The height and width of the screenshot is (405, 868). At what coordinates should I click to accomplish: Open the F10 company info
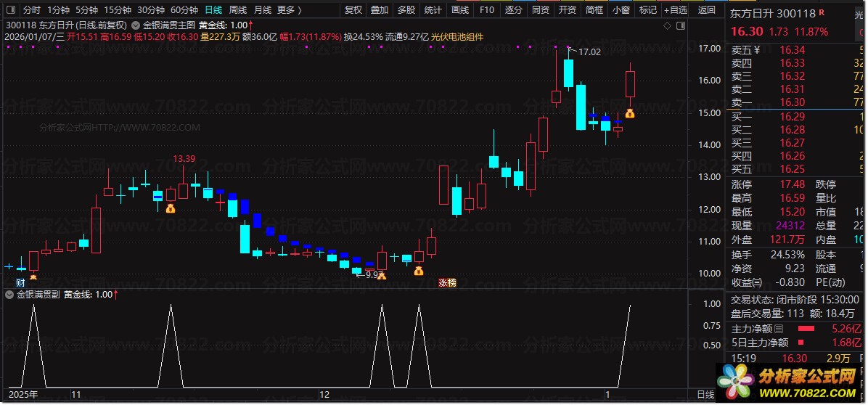pyautogui.click(x=487, y=10)
